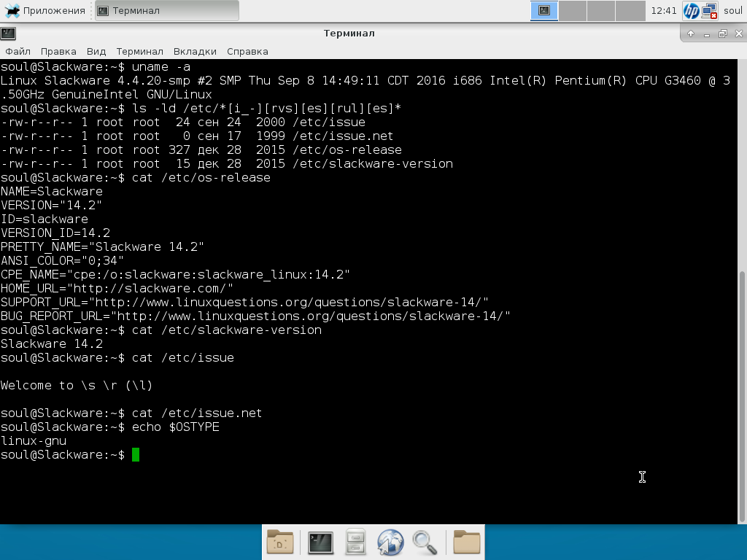
Task: Click the SUPPORT_URL line
Action: pos(245,302)
